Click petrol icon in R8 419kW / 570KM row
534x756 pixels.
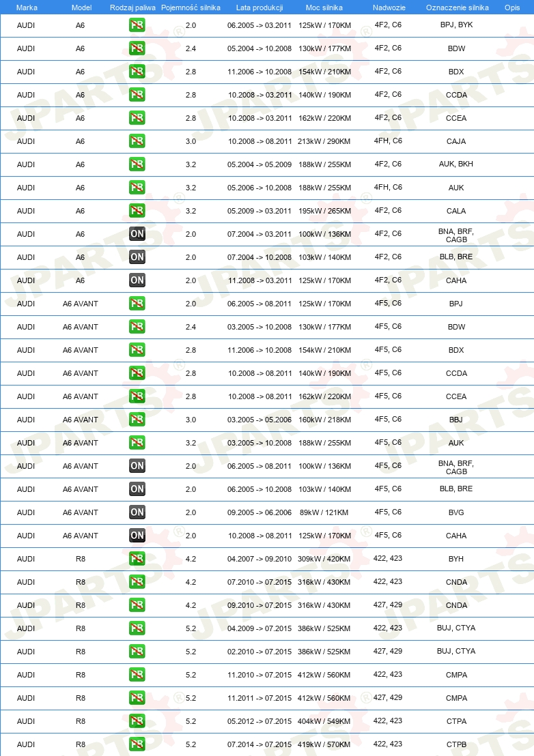[137, 744]
